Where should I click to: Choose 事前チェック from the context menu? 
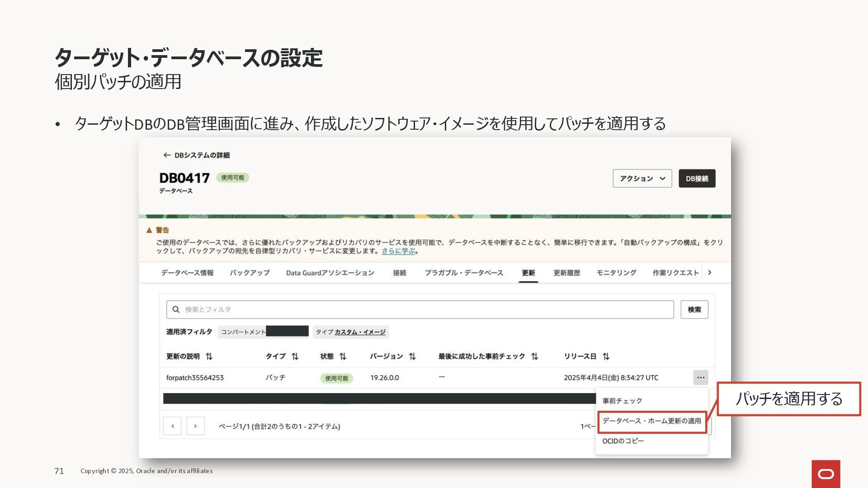[x=622, y=401]
